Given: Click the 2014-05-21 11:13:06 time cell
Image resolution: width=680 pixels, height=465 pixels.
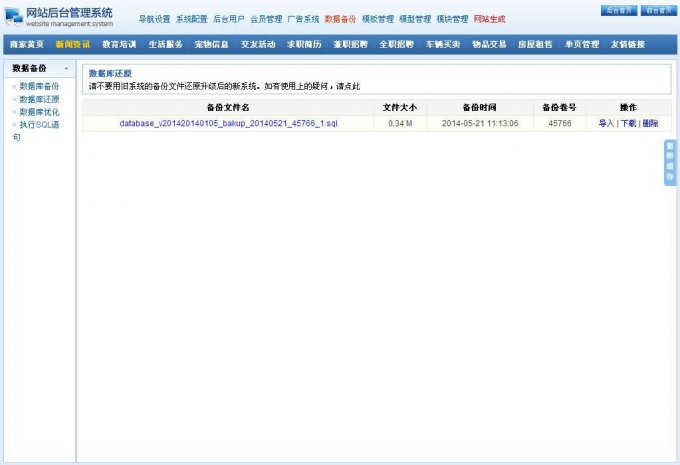Looking at the screenshot, I should tap(480, 123).
